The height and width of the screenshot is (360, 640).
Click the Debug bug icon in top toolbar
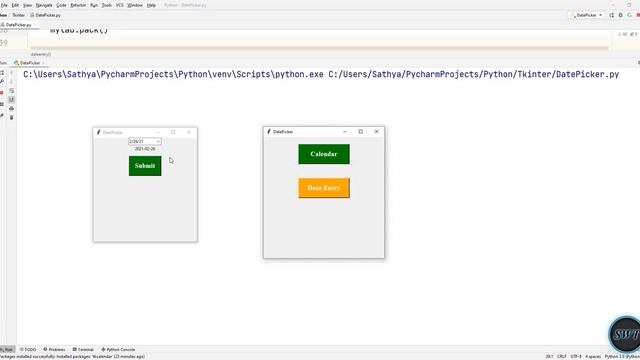click(x=620, y=15)
